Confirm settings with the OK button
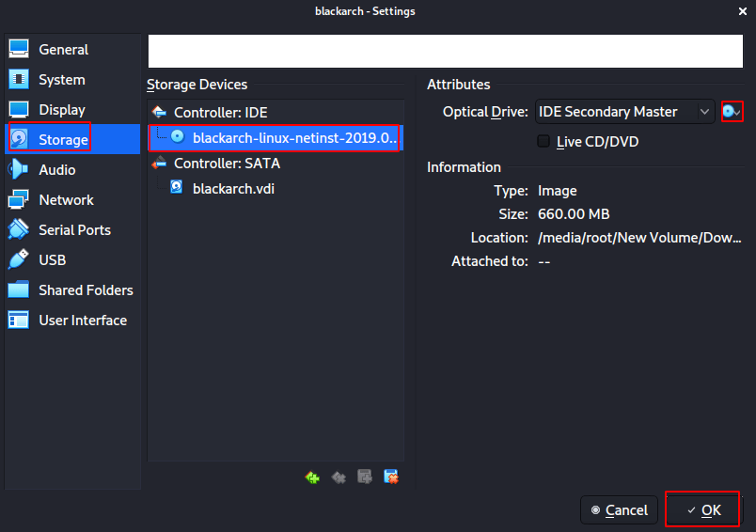 (702, 509)
